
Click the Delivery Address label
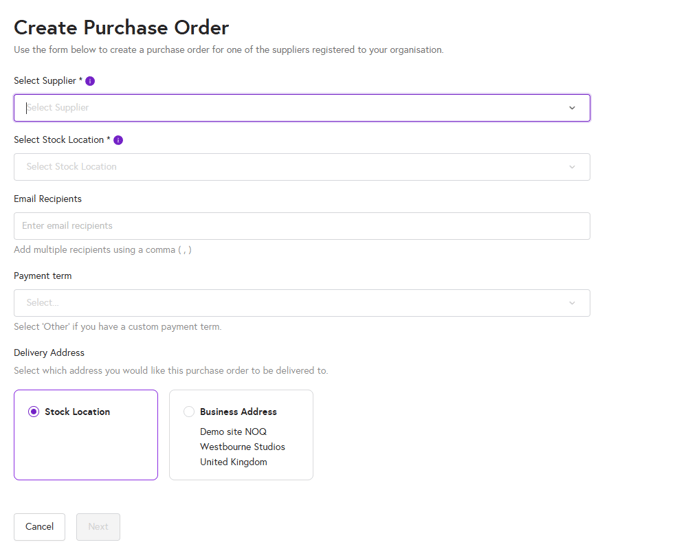(49, 353)
